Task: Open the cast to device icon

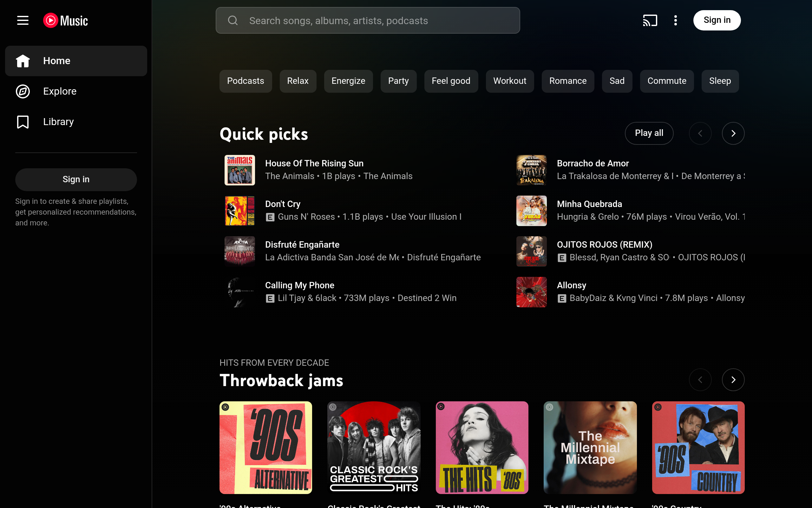Action: (650, 21)
